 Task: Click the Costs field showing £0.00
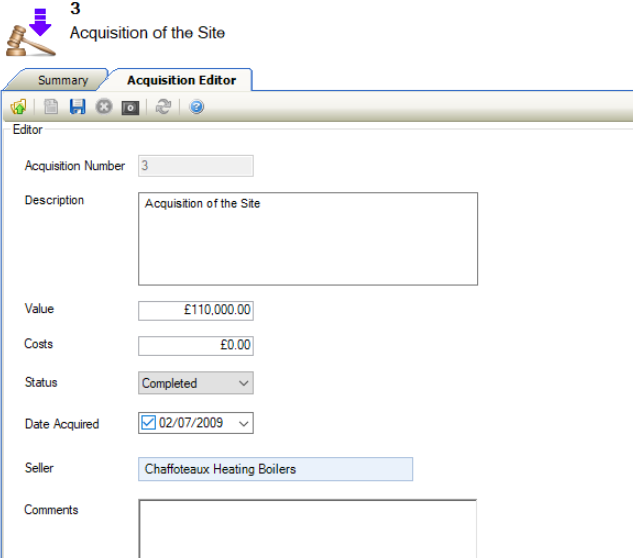coord(195,346)
